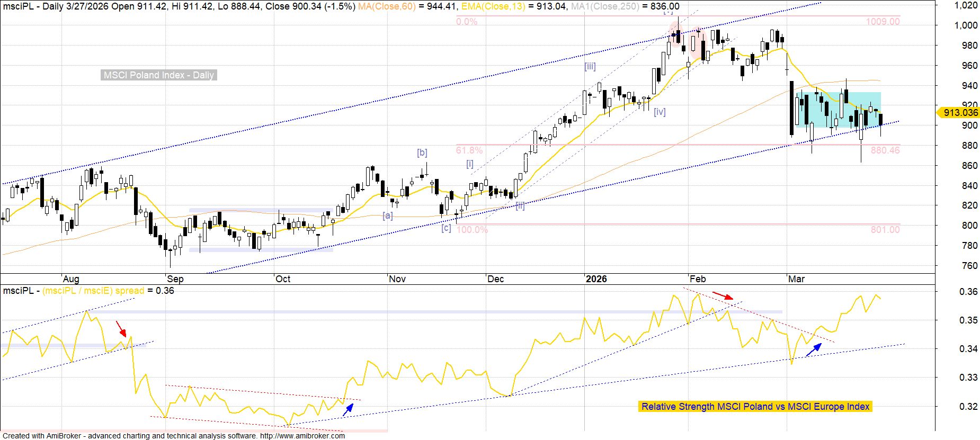
Task: Select the [iv] wave label
Action: 659,112
